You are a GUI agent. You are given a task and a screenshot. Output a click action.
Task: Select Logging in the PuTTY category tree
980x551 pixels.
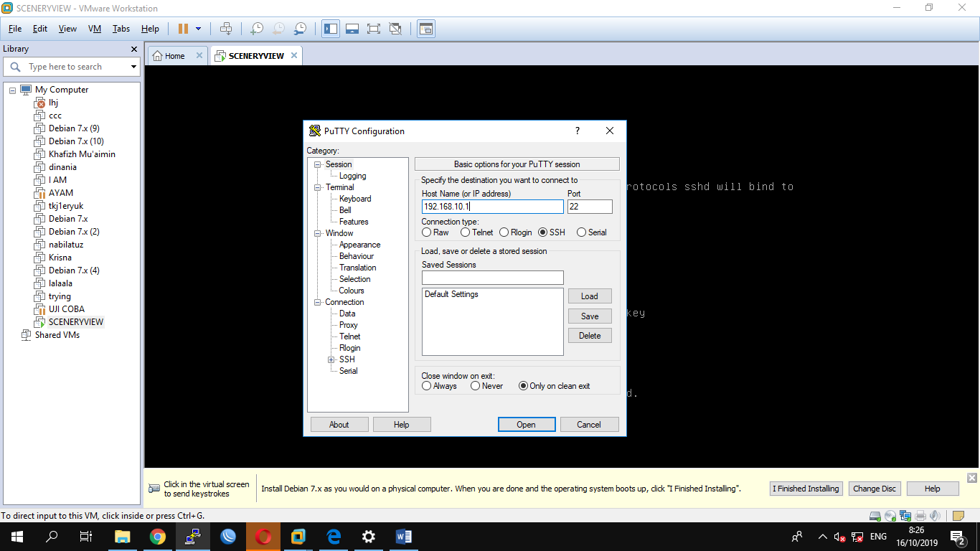pyautogui.click(x=352, y=176)
